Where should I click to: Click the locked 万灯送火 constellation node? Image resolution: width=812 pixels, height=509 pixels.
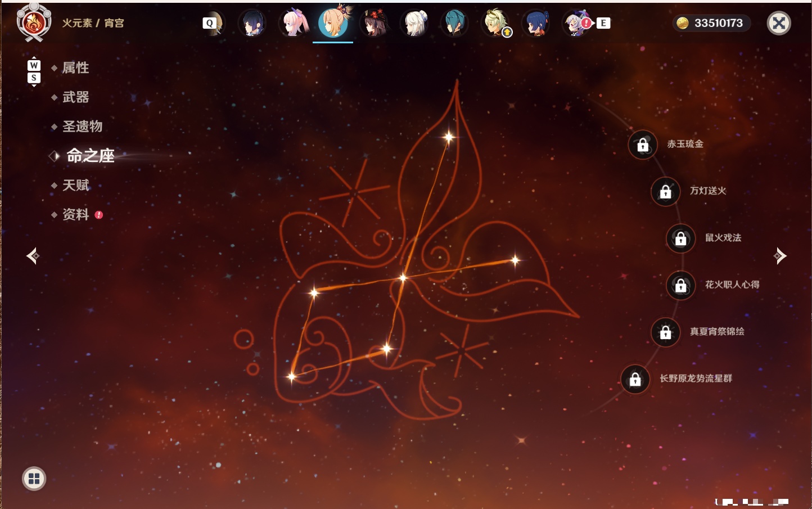point(665,191)
